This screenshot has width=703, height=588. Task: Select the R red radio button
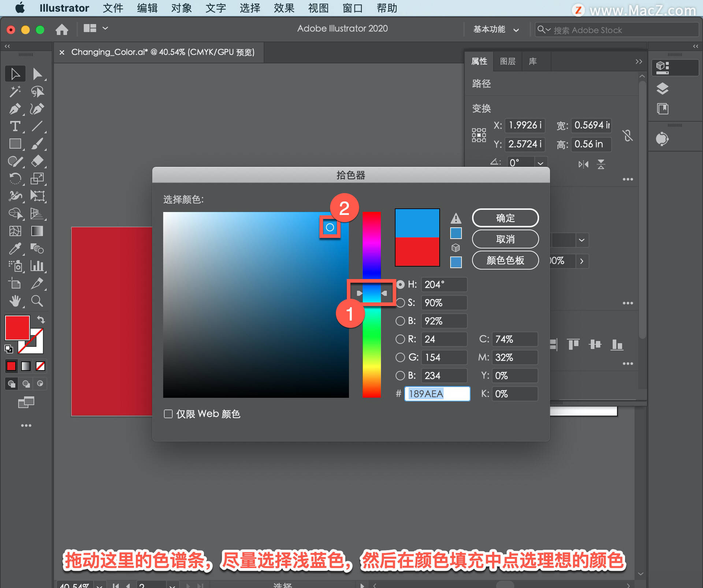pos(400,339)
